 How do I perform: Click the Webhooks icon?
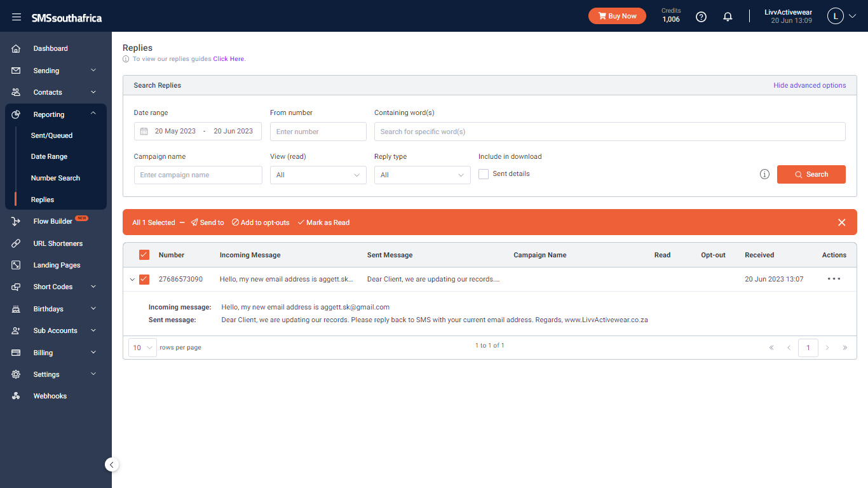click(16, 396)
